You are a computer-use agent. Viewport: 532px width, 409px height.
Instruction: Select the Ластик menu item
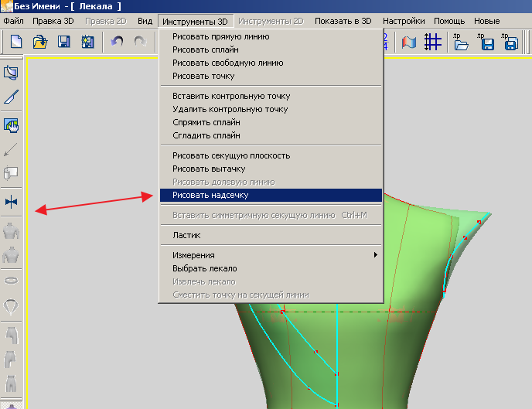point(271,235)
